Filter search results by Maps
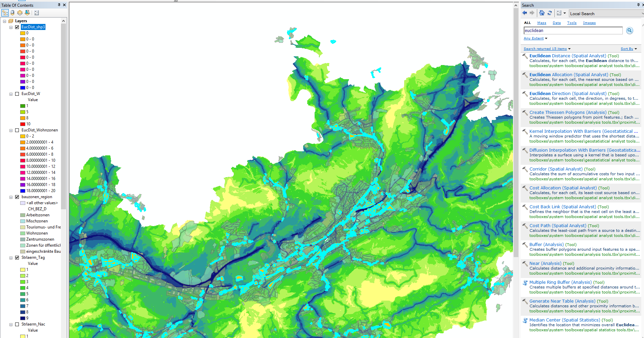The image size is (644, 338). point(542,23)
